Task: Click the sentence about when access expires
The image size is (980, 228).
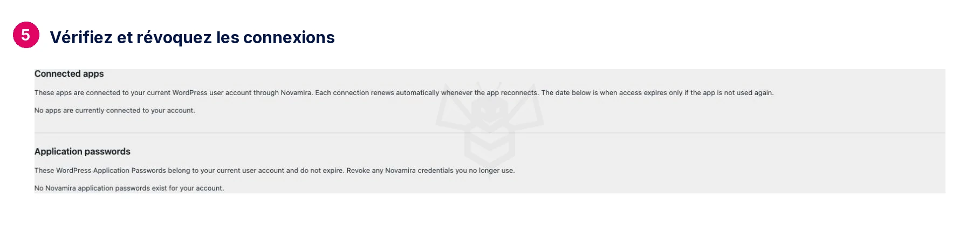Action: tap(657, 93)
